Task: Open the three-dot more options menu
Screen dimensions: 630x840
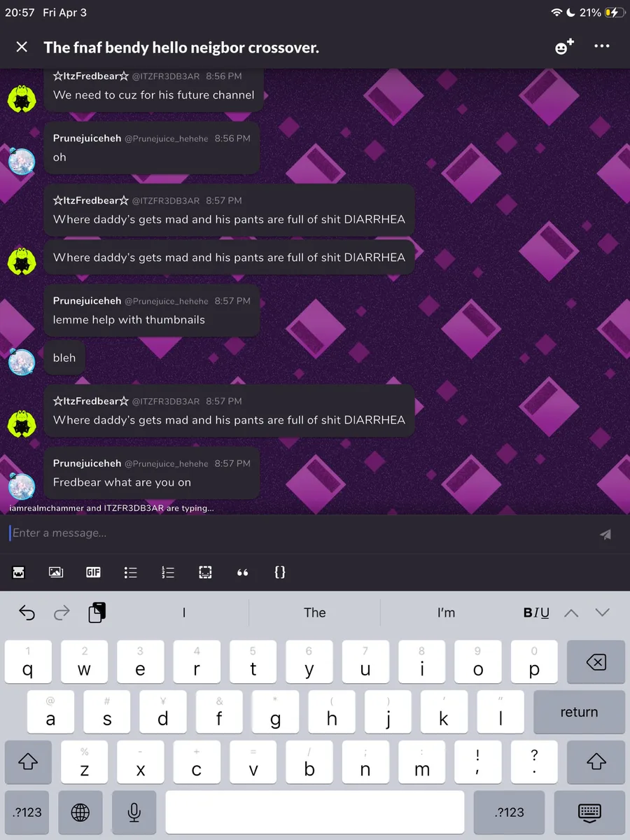Action: coord(601,46)
